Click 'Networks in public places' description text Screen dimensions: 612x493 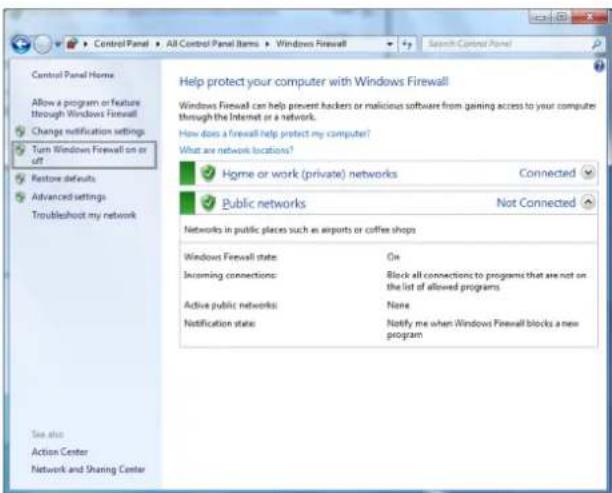point(300,230)
